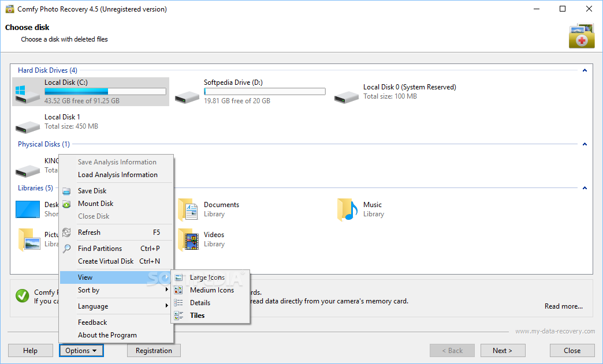
Task: Select the Softpedia Drive (D:) drive icon
Action: coord(187,97)
